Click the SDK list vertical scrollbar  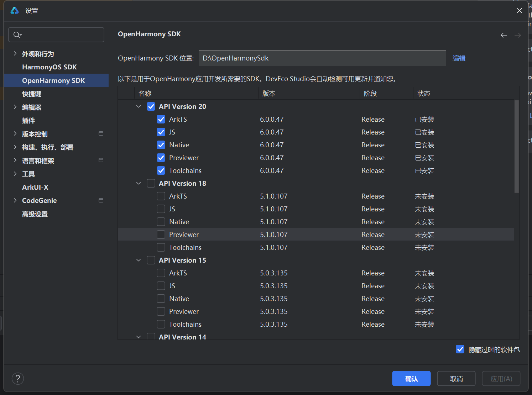pyautogui.click(x=517, y=147)
